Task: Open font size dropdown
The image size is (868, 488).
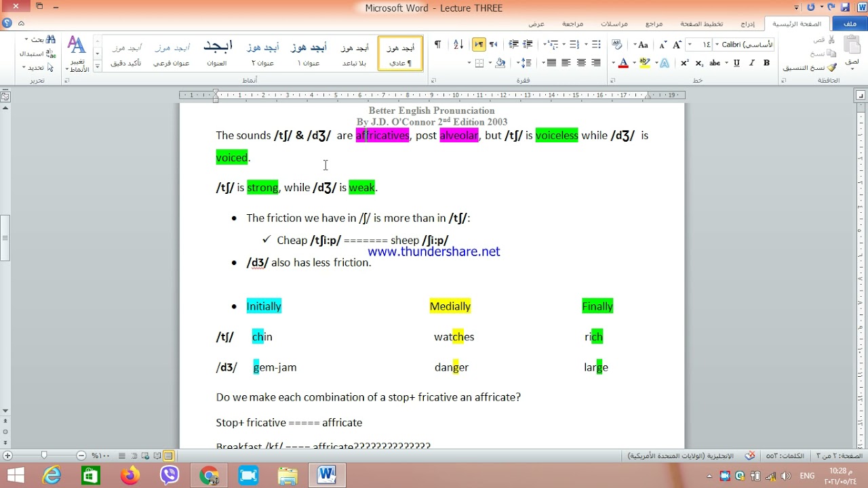Action: pyautogui.click(x=690, y=45)
